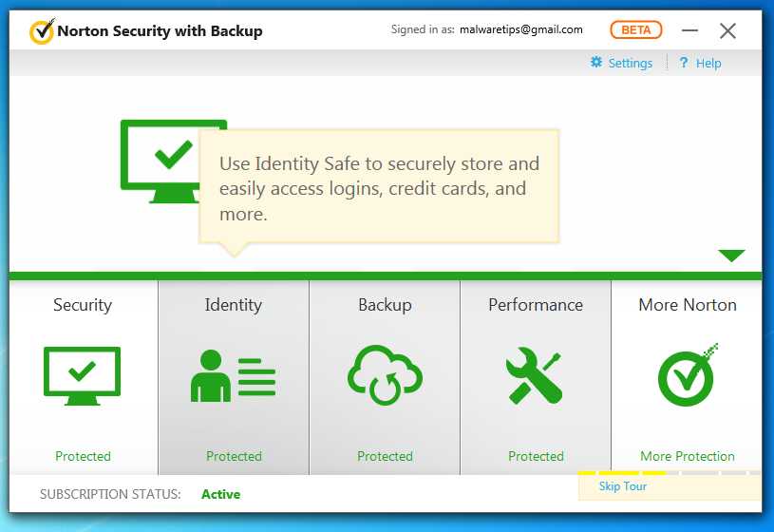Click the Identity Safe tooltip message
This screenshot has width=774, height=532.
point(380,188)
